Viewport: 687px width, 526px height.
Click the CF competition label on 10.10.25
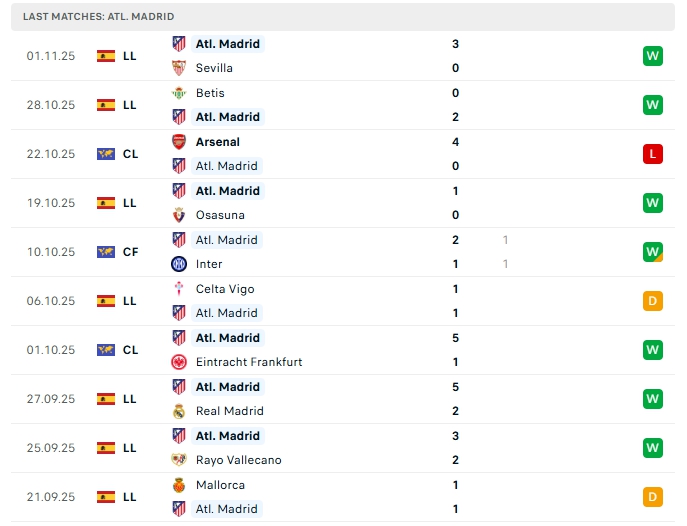click(x=130, y=252)
